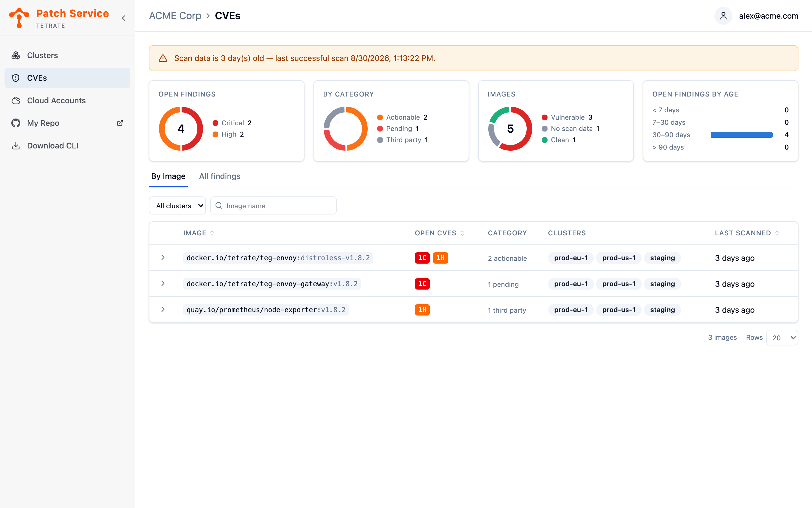
Task: Open Clusters in the sidebar
Action: point(67,55)
